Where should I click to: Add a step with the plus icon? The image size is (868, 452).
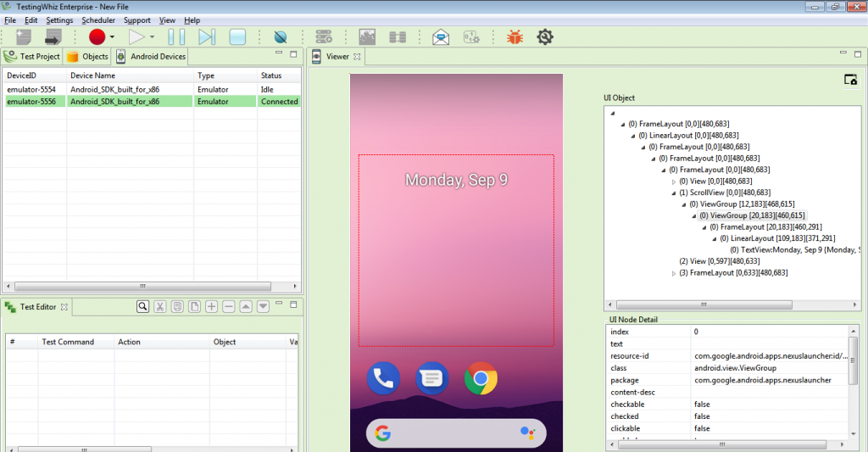211,306
